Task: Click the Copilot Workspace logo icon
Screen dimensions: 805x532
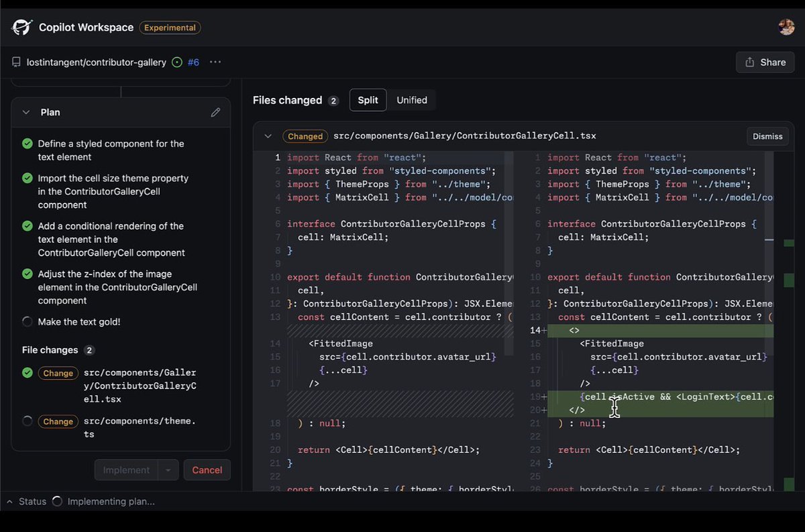Action: [22, 28]
